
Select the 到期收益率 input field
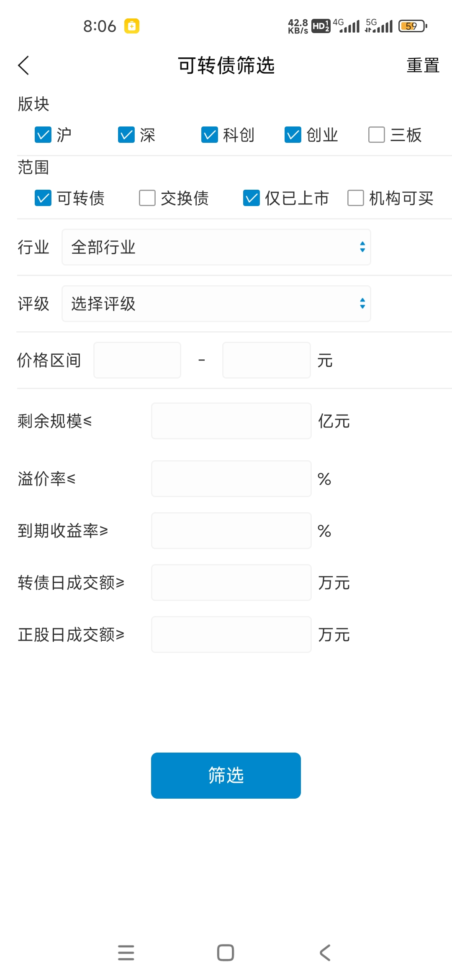click(231, 531)
